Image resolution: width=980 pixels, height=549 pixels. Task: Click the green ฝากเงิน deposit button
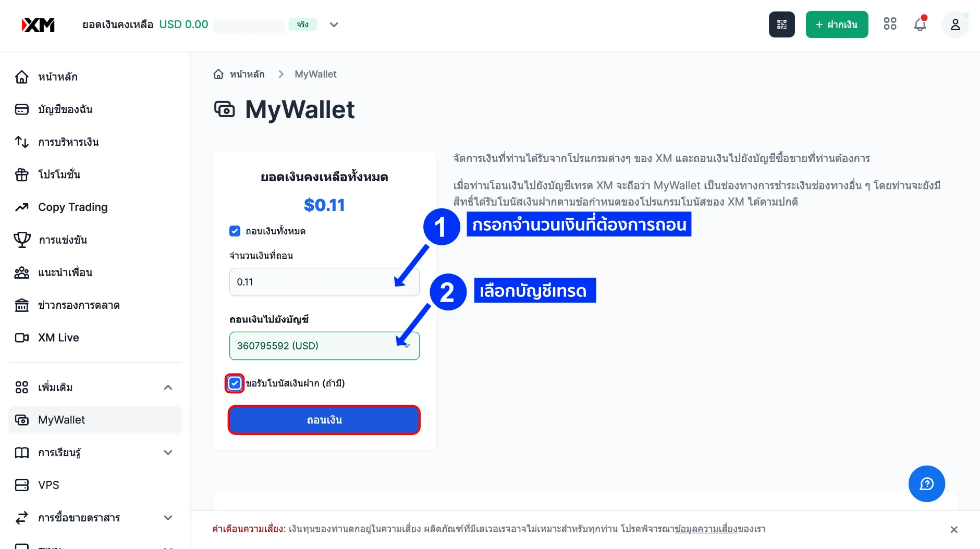837,24
